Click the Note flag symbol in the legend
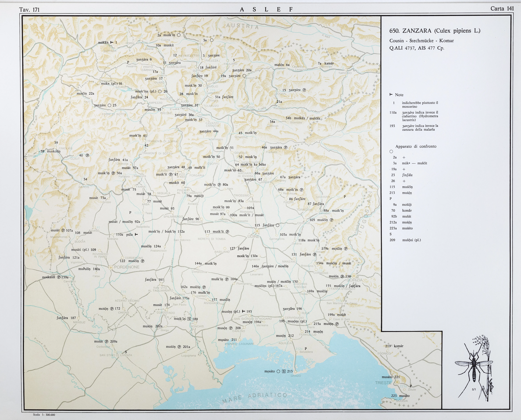521x420 pixels. pos(391,95)
